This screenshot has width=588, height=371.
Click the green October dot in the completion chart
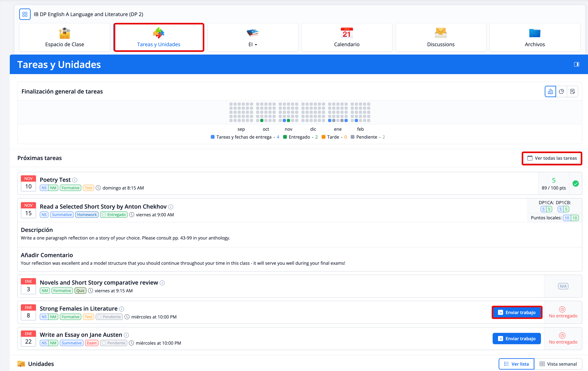[262, 120]
